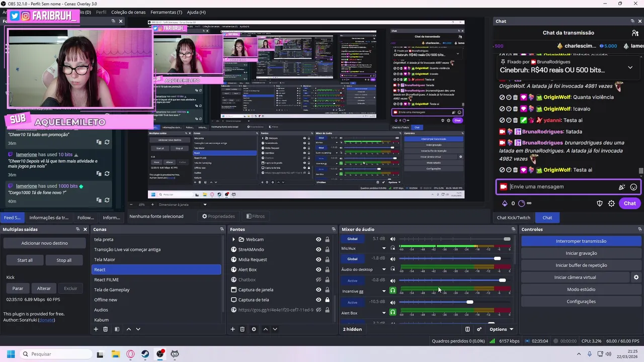
Task: Open emoji picker in chat input
Action: (633, 187)
